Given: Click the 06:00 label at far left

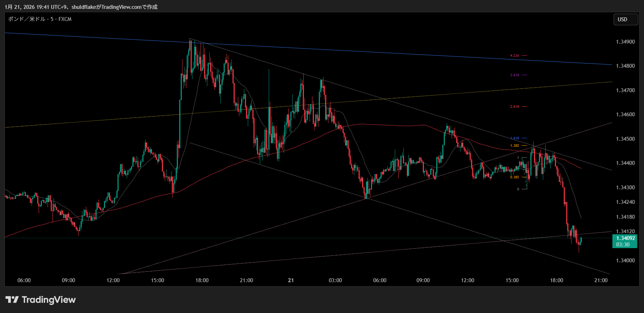Looking at the screenshot, I should 24,280.
